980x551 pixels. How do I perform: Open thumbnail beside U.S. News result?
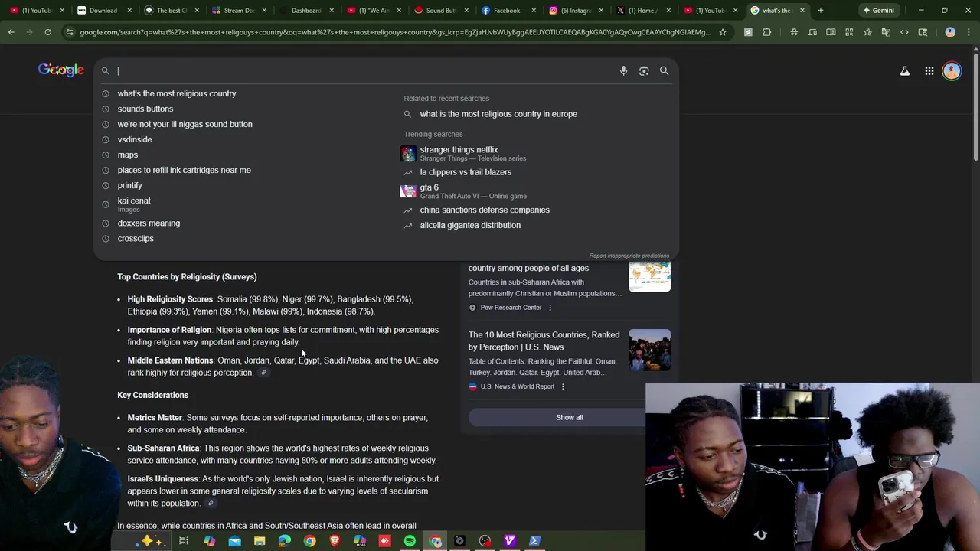coord(649,350)
